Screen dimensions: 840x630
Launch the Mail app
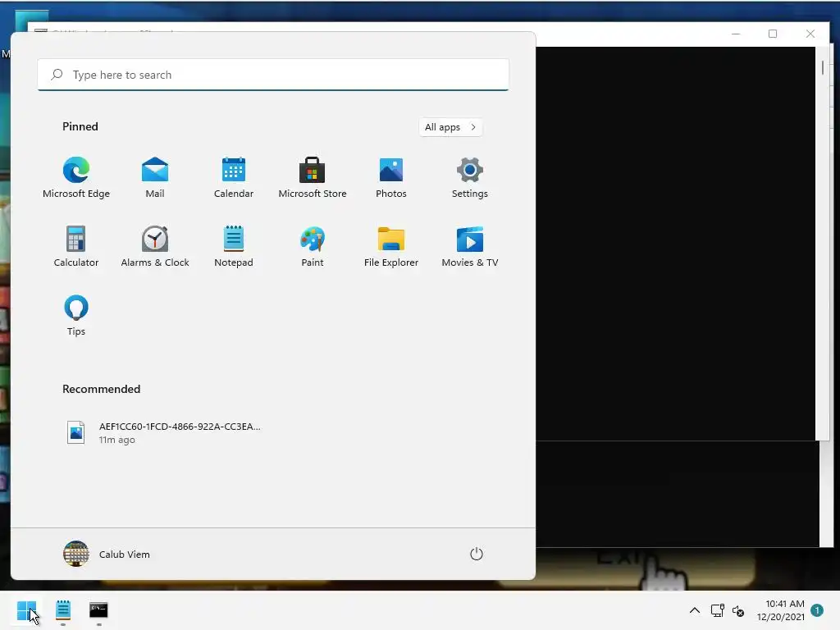(x=155, y=178)
